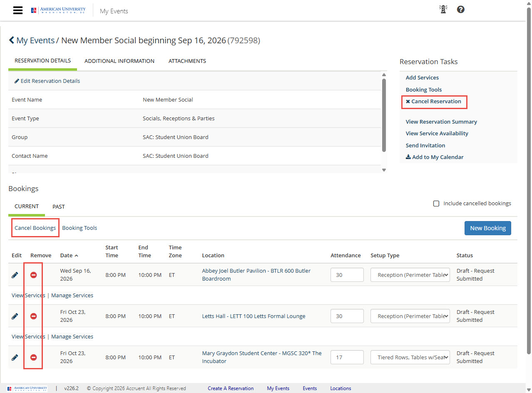The width and height of the screenshot is (532, 393).
Task: Go back using My Events chevron
Action: [x=12, y=40]
